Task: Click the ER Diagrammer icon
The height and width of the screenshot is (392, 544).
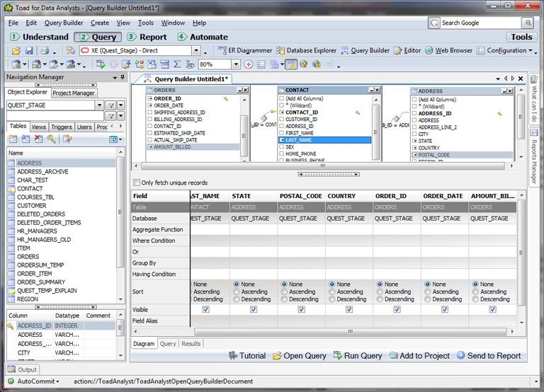Action: click(222, 51)
